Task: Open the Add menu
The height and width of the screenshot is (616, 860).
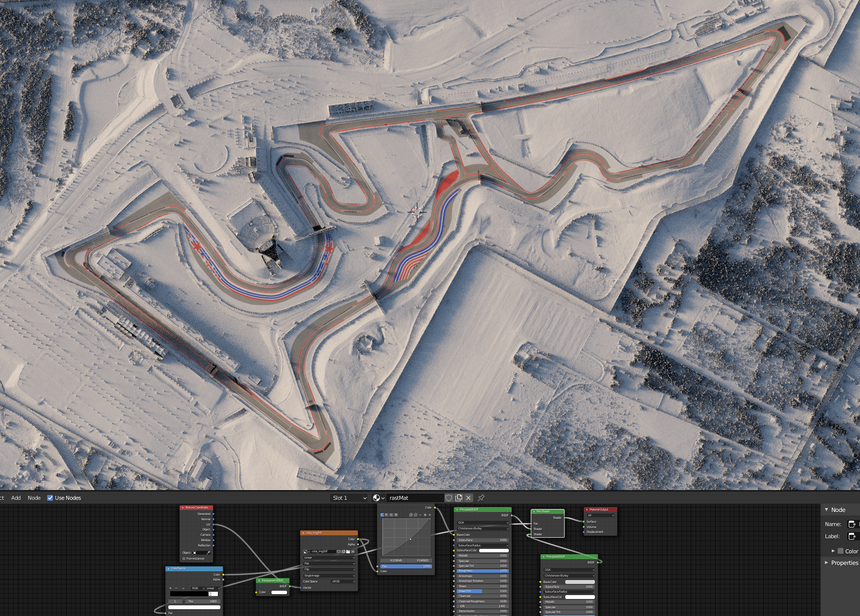Action: pyautogui.click(x=16, y=498)
